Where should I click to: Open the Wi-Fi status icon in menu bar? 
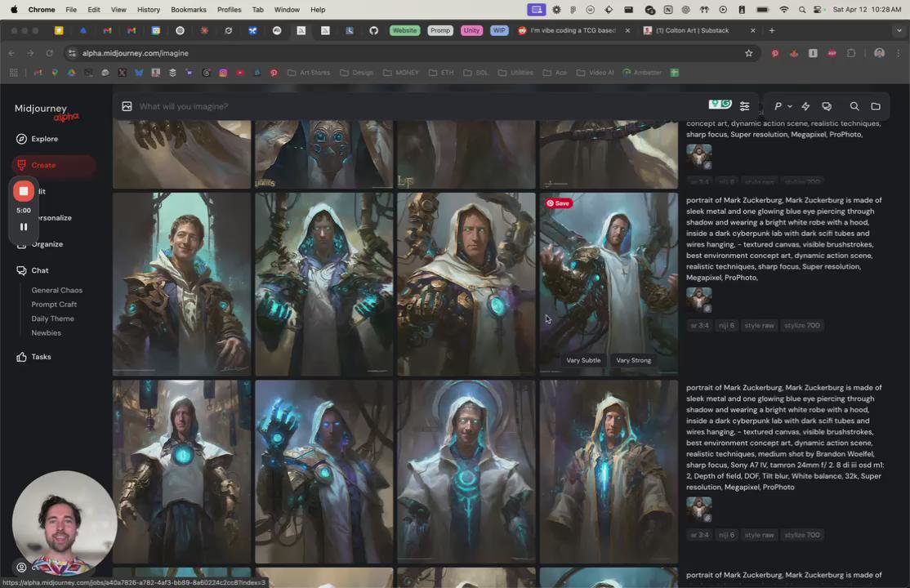click(x=784, y=9)
